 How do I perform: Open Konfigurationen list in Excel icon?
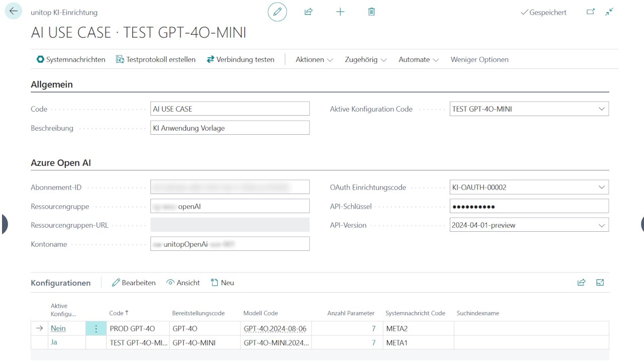pyautogui.click(x=600, y=283)
